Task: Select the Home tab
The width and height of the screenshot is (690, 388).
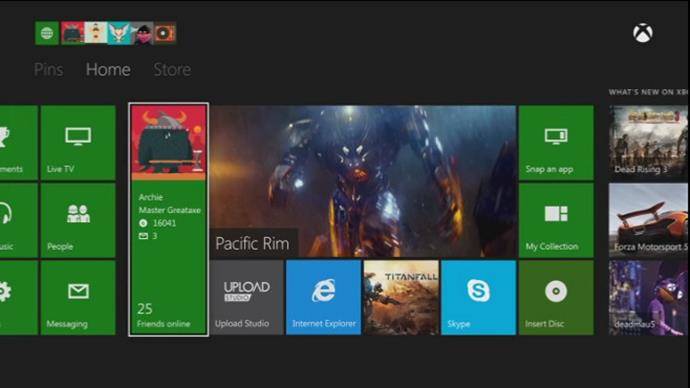Action: point(108,70)
